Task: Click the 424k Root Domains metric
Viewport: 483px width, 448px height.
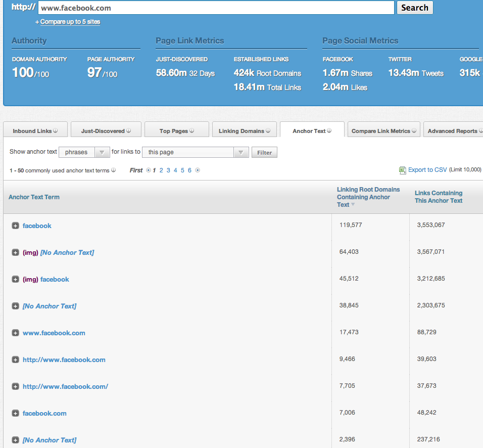Action: (x=267, y=73)
